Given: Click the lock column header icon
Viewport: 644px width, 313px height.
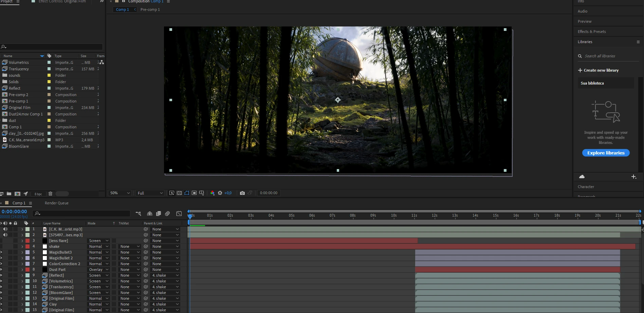Looking at the screenshot, I should tap(16, 223).
